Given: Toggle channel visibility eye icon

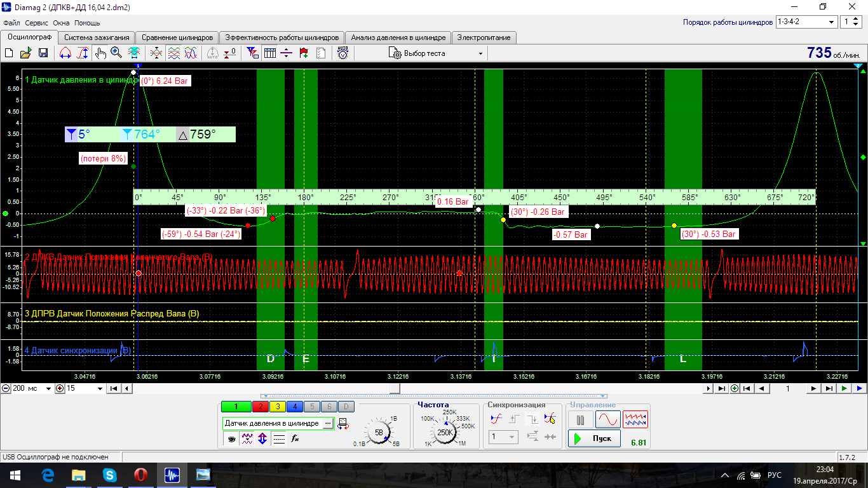Looking at the screenshot, I should 231,438.
